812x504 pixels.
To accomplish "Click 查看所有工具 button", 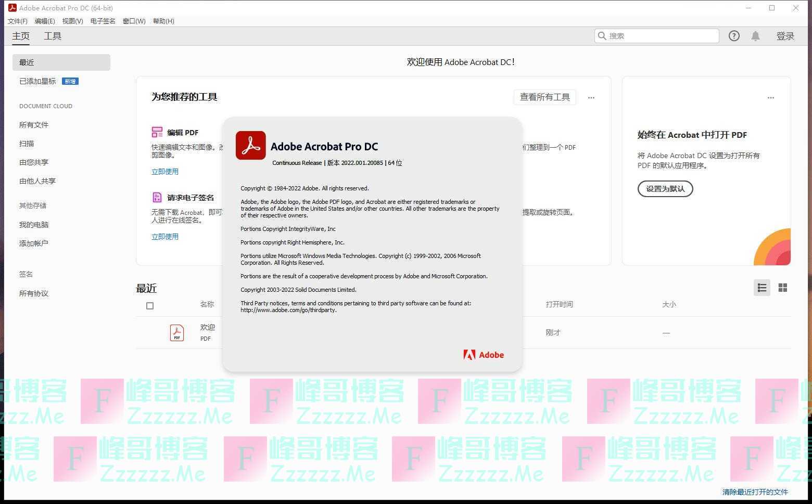I will click(x=545, y=97).
